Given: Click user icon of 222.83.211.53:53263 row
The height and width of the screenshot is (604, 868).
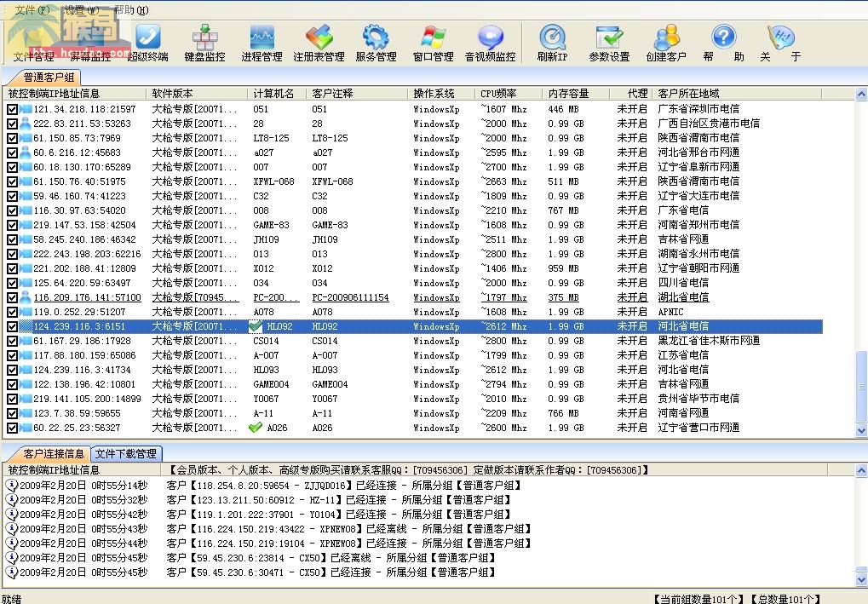Looking at the screenshot, I should pyautogui.click(x=25, y=124).
